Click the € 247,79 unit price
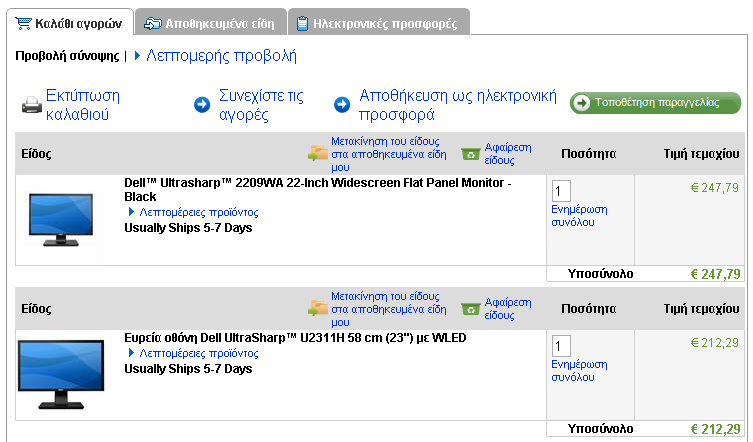753x442 pixels. tap(715, 188)
